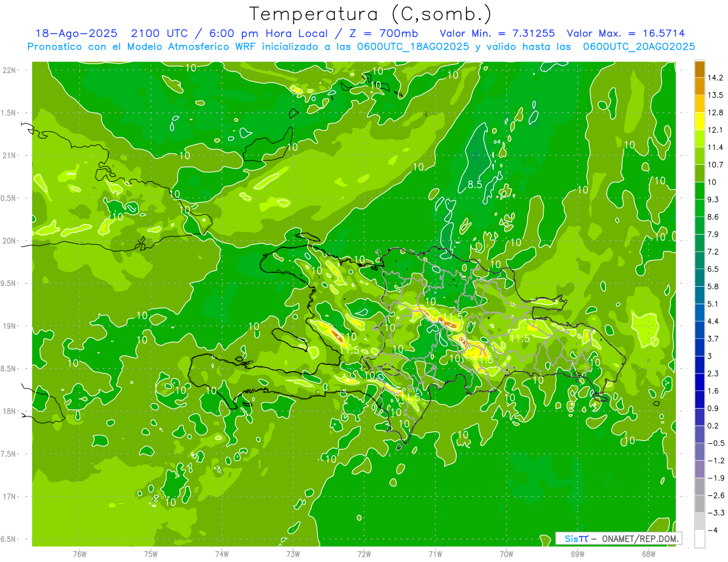Click the title "Temperatura (C,somb.)"

pos(371,14)
